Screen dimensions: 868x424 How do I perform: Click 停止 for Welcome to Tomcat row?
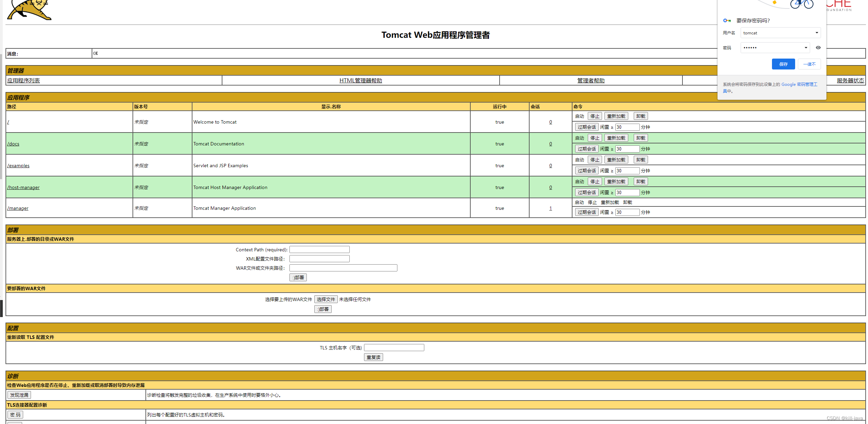(x=595, y=116)
